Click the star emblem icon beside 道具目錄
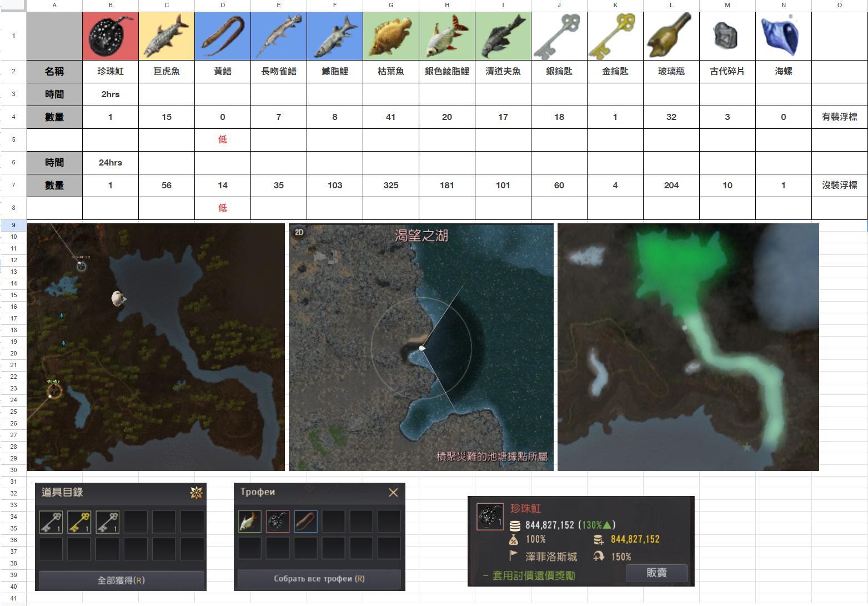The height and width of the screenshot is (606, 868). (x=196, y=492)
